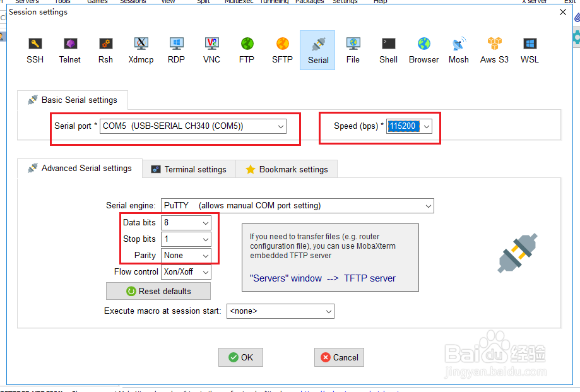580x392 pixels.
Task: Choose the WSL session icon
Action: [530, 50]
